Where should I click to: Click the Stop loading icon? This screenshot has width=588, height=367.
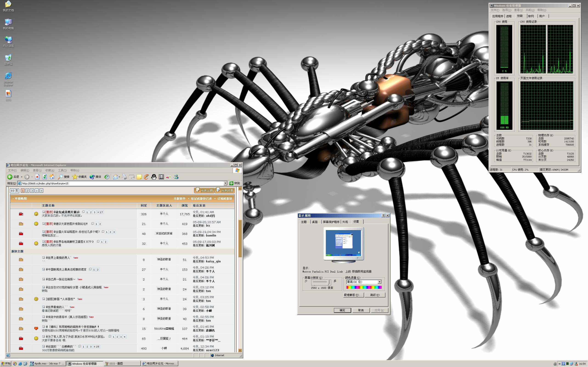click(37, 177)
